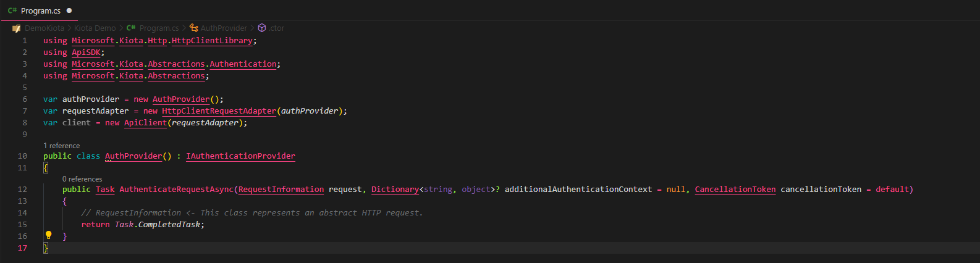
Task: Click RequestInformation parameter type on line 12
Action: 281,189
